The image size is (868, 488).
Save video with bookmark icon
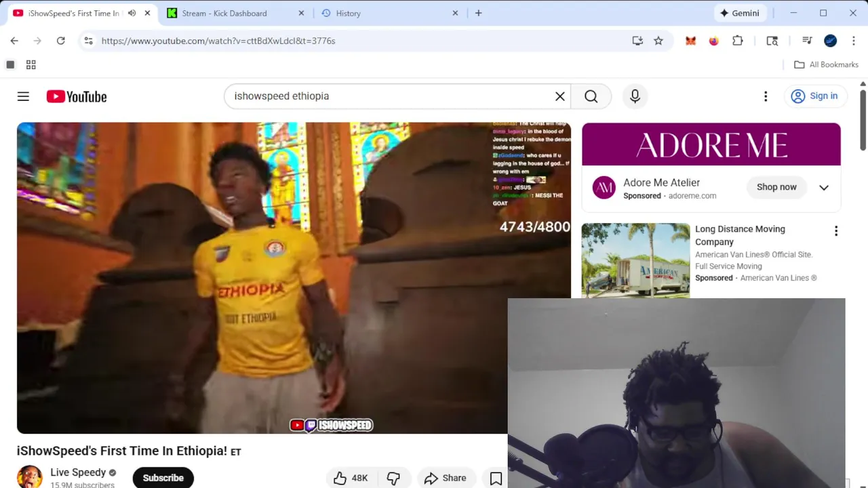tap(496, 479)
